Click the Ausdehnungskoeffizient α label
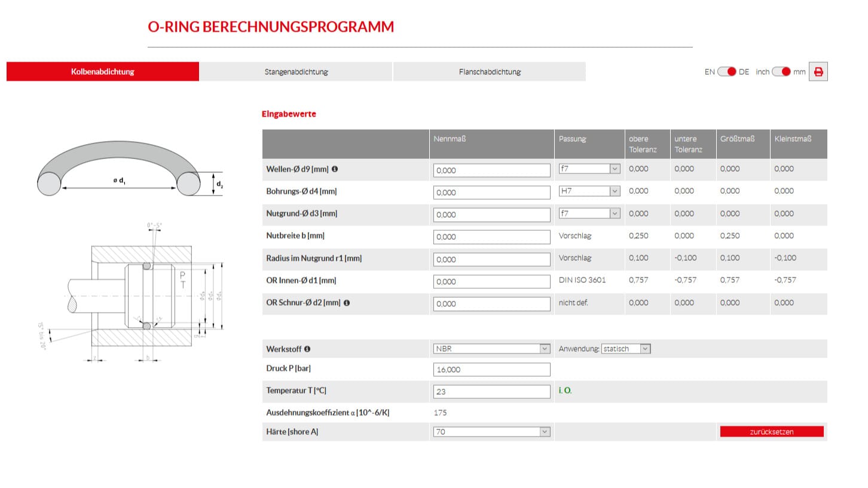 328,413
